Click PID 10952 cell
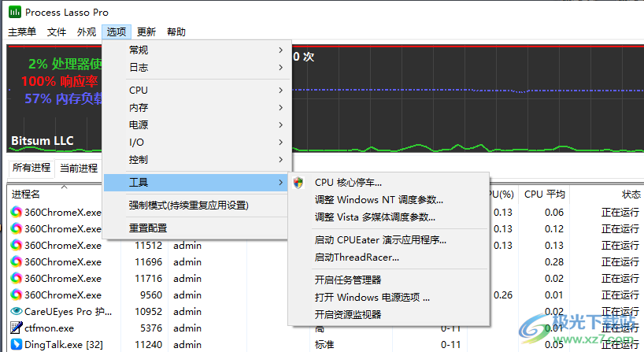The image size is (644, 352). pyautogui.click(x=148, y=311)
